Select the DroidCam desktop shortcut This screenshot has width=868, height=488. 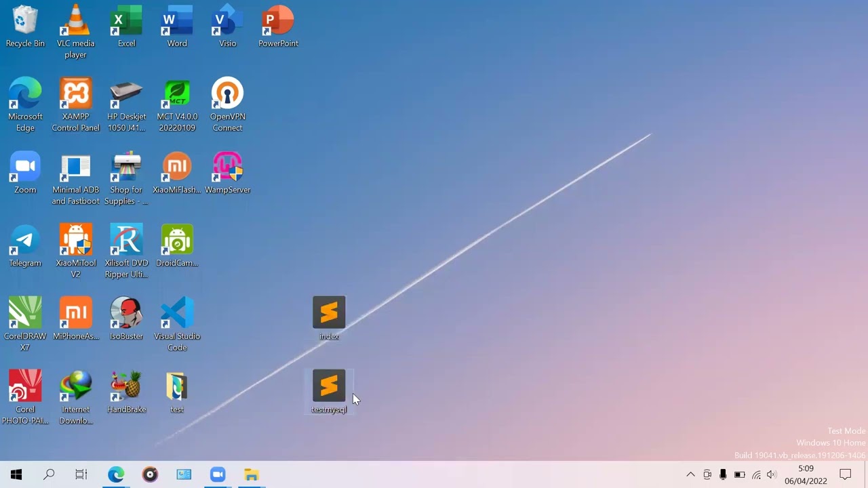[177, 246]
